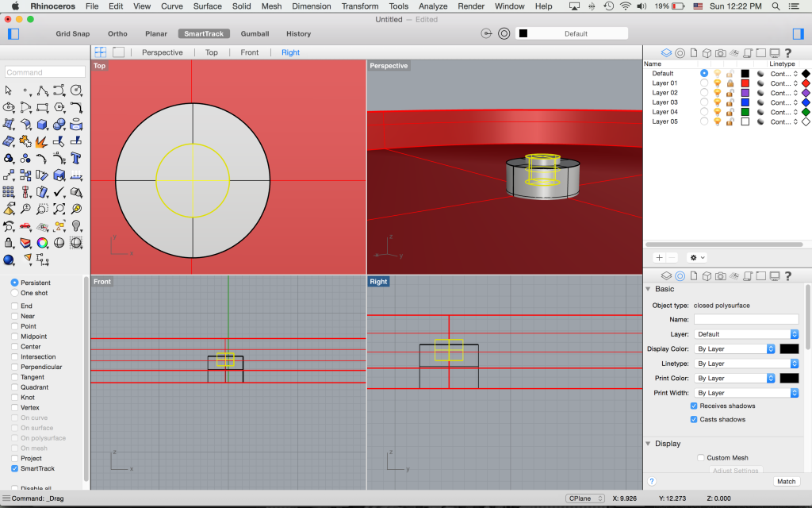Open the CPlane dropdown in status bar
The image size is (812, 508).
pos(585,498)
